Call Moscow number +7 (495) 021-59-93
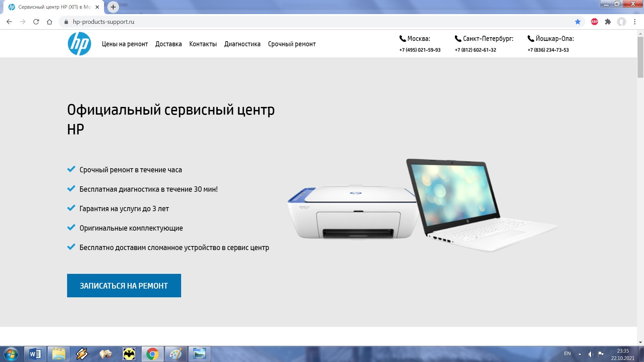The image size is (644, 362). [x=420, y=50]
